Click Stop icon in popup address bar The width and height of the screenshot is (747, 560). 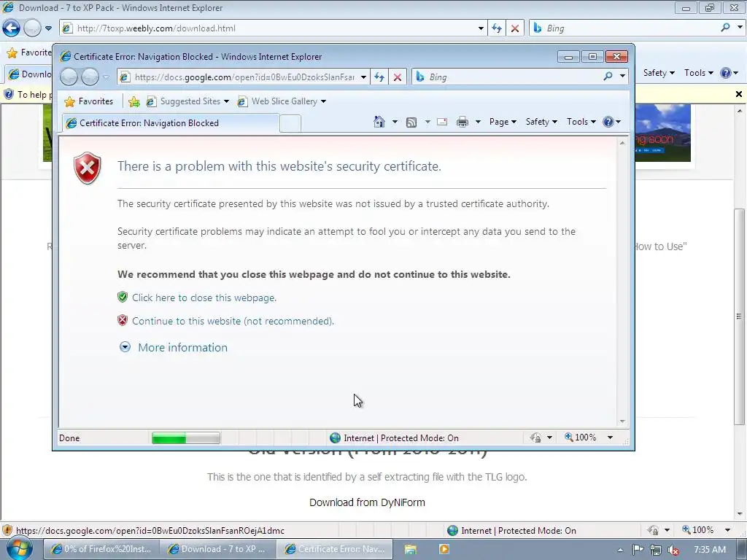[x=398, y=77]
